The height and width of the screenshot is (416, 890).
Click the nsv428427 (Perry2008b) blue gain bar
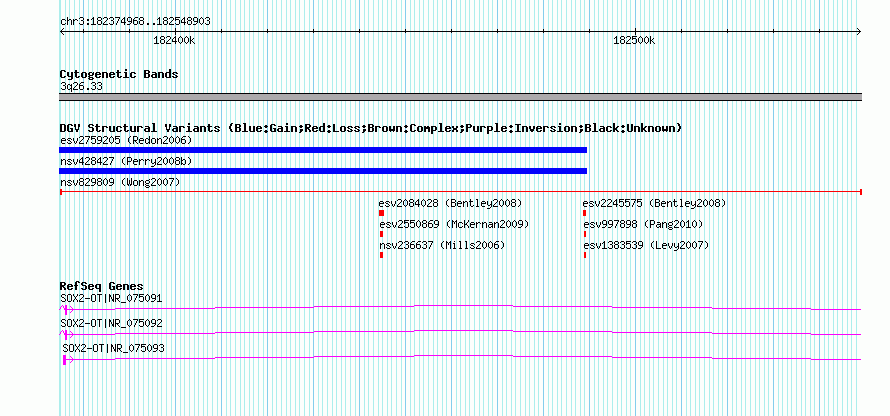coord(323,171)
